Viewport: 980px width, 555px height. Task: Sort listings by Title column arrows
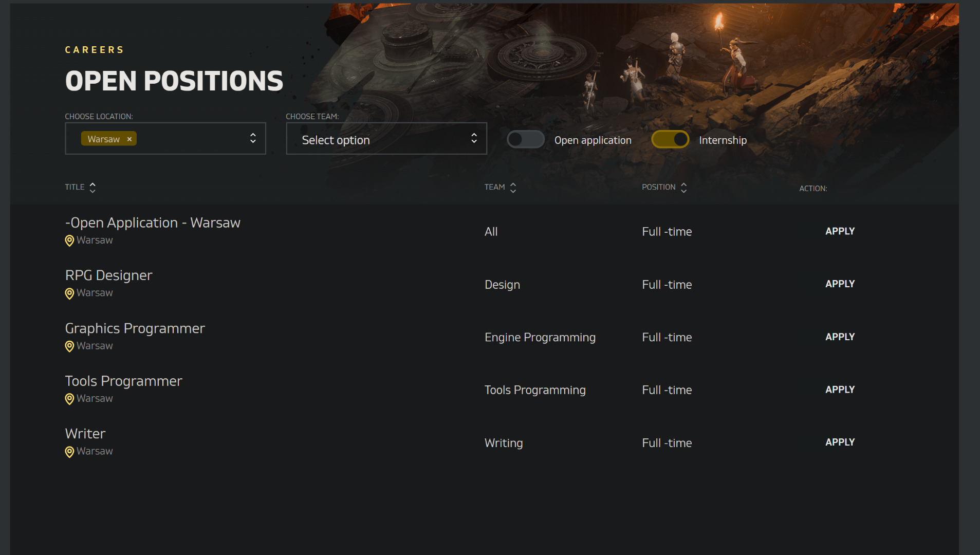click(x=93, y=188)
